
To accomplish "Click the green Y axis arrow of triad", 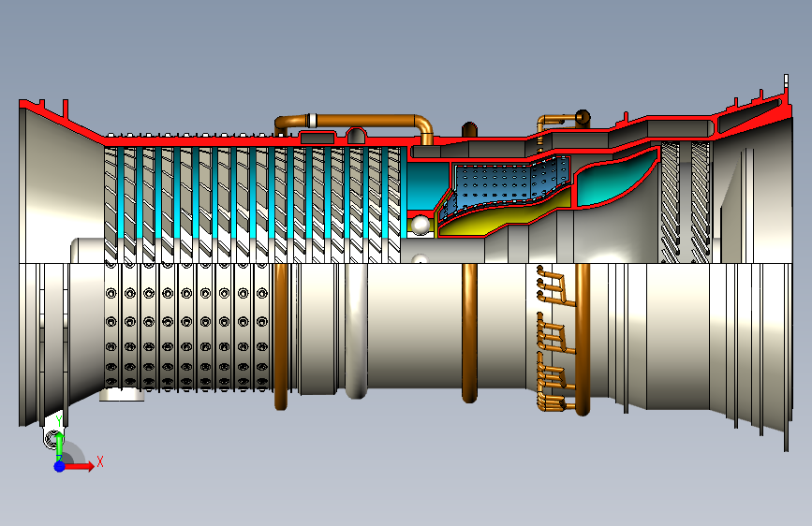I will [60, 445].
